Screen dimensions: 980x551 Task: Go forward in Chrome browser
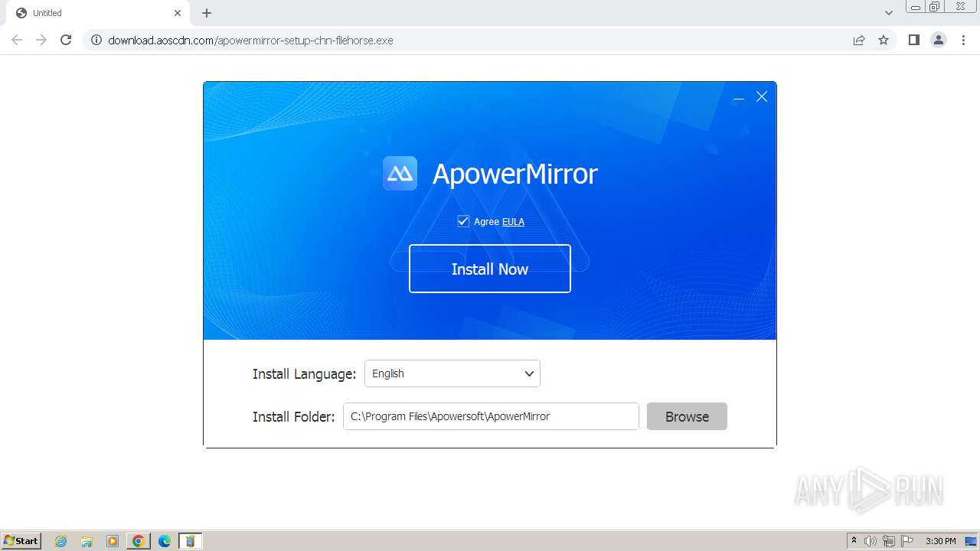(x=41, y=40)
